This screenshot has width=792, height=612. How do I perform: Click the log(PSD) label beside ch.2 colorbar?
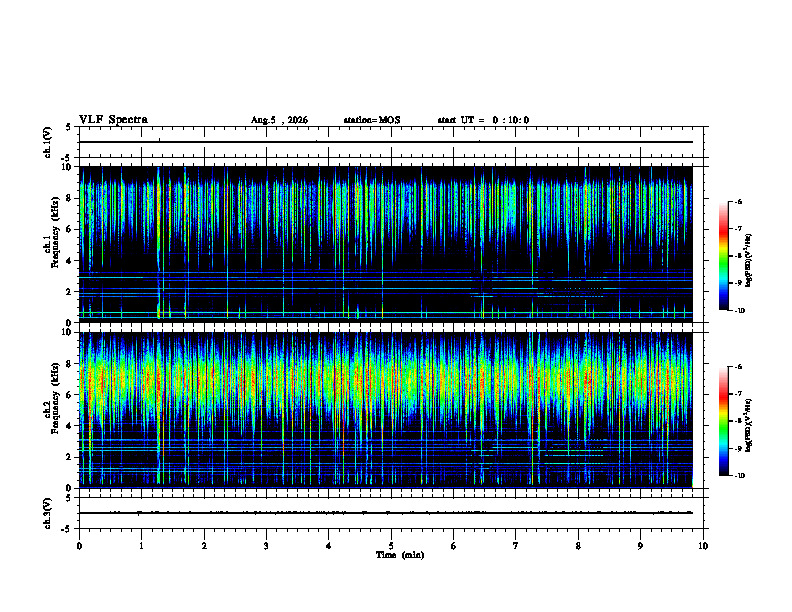(x=749, y=426)
